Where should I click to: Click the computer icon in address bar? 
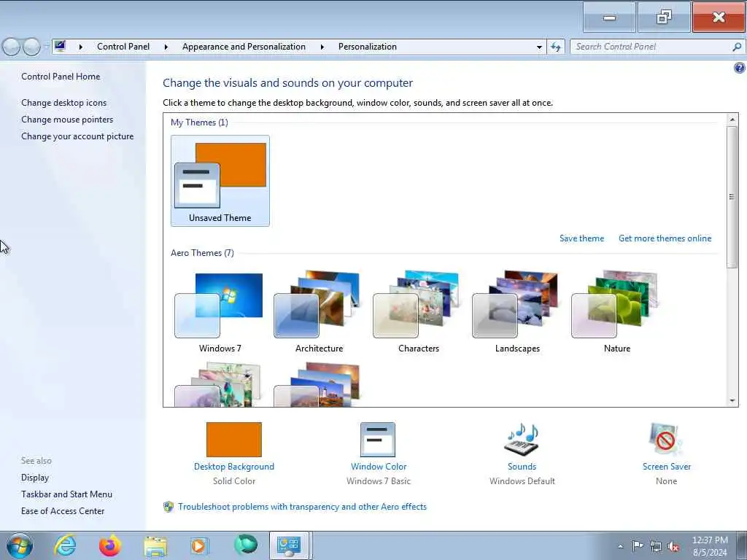click(x=60, y=46)
